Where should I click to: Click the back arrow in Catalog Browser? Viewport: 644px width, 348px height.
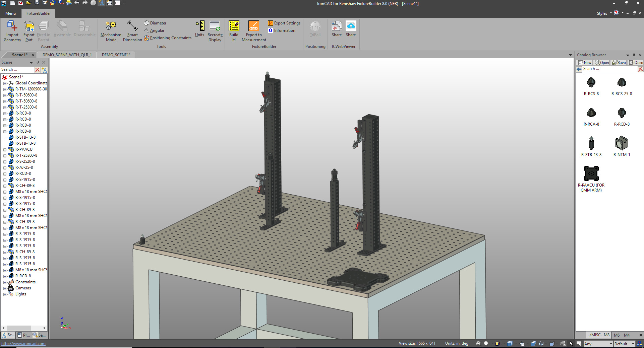[x=579, y=69]
